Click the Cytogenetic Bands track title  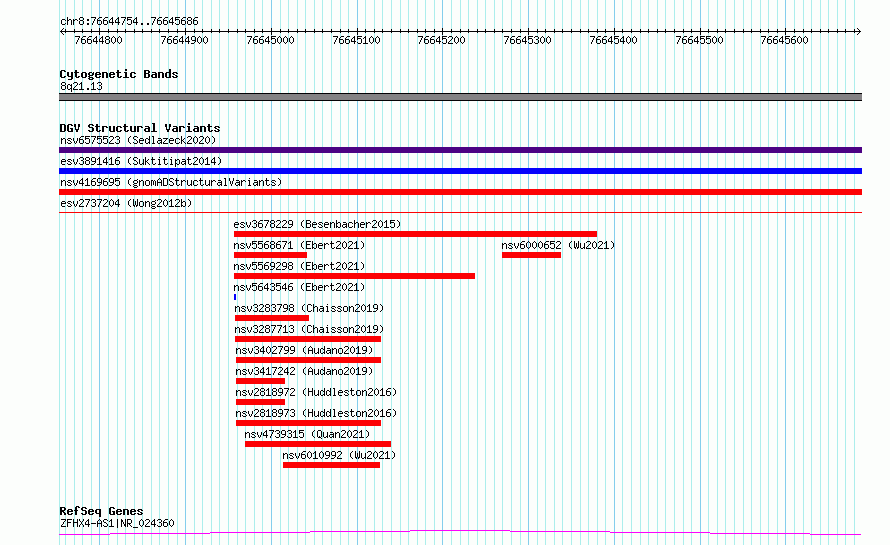[119, 74]
